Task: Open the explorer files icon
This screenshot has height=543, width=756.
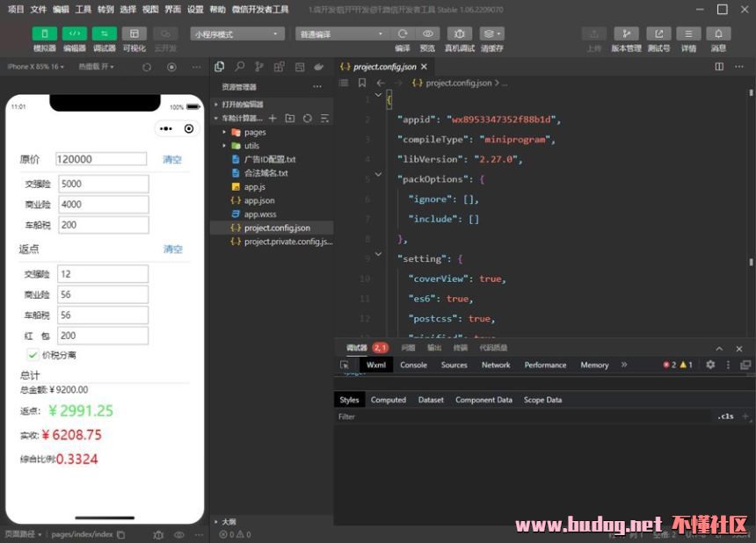Action: click(220, 67)
